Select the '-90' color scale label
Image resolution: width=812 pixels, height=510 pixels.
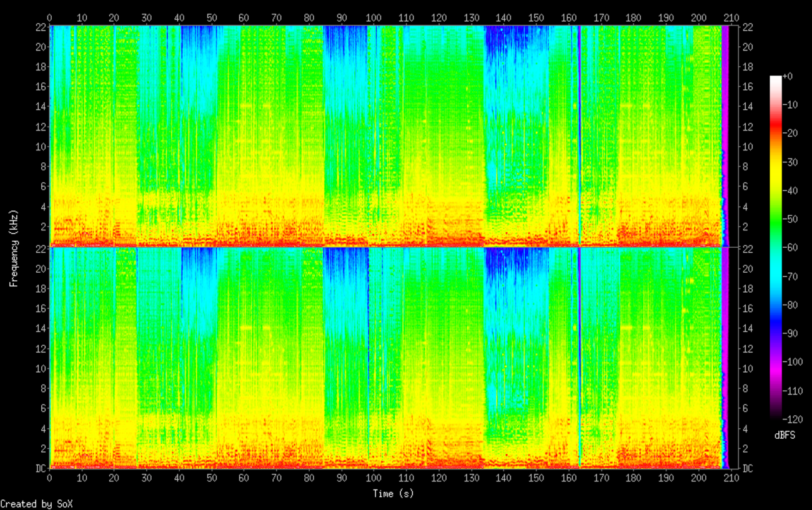tap(790, 333)
